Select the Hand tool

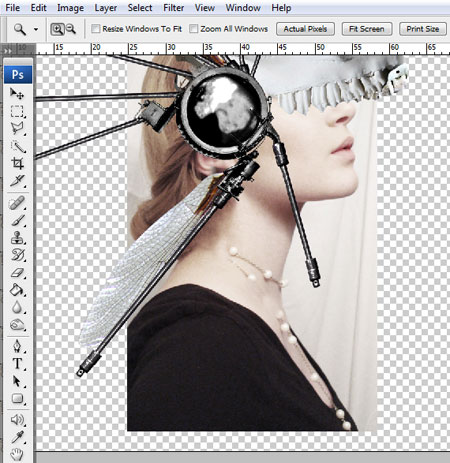tap(17, 454)
